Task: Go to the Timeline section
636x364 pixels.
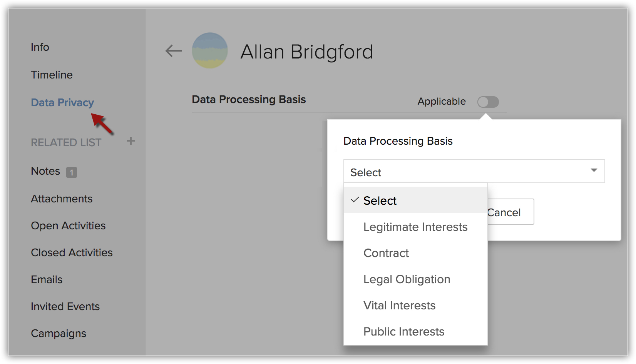Action: pos(52,75)
